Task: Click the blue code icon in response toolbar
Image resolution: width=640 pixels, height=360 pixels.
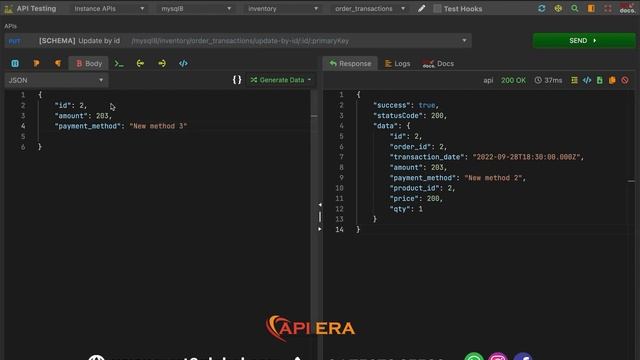Action: 587,80
